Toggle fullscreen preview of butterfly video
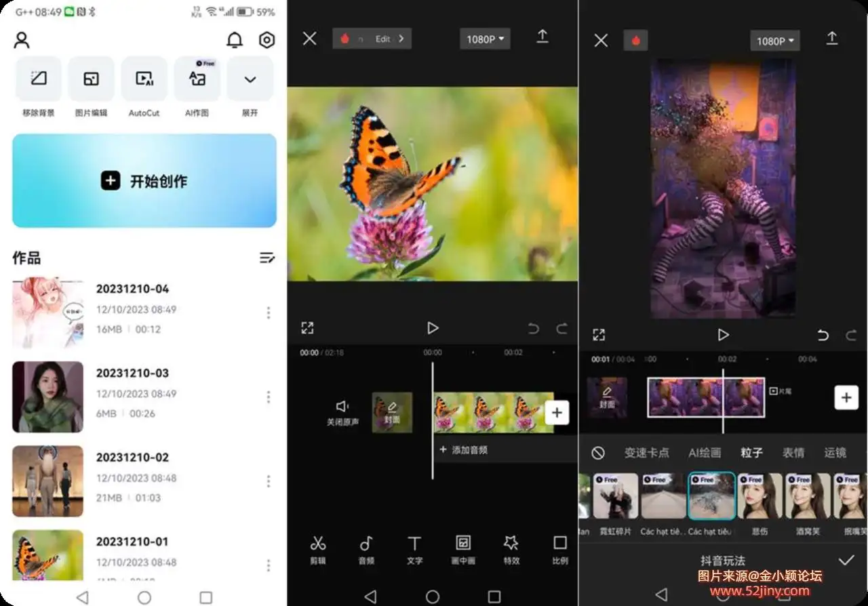Viewport: 868px width, 606px height. tap(307, 328)
